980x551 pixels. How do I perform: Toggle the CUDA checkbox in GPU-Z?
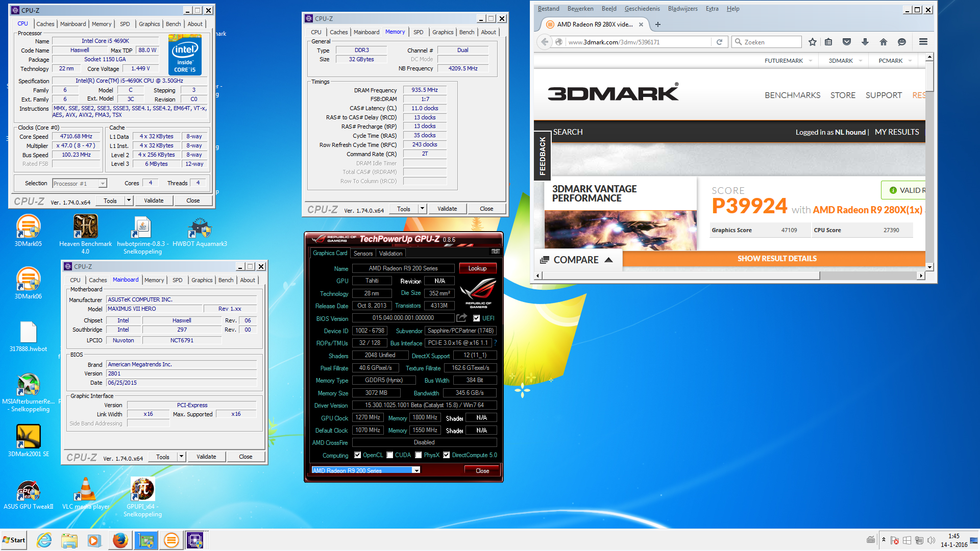pyautogui.click(x=390, y=455)
